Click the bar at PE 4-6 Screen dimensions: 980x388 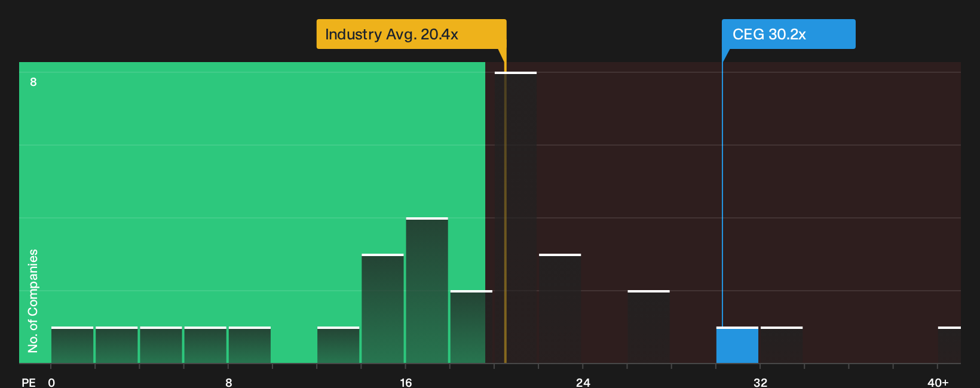click(161, 345)
